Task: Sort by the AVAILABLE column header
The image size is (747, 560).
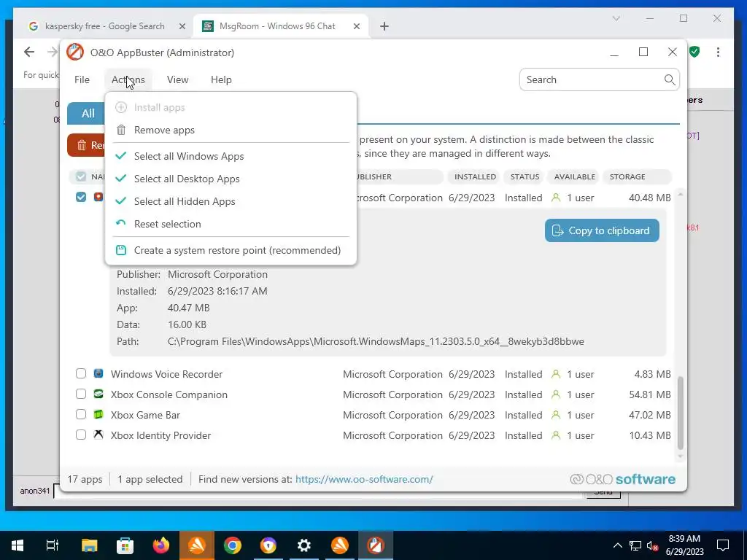Action: 575,176
